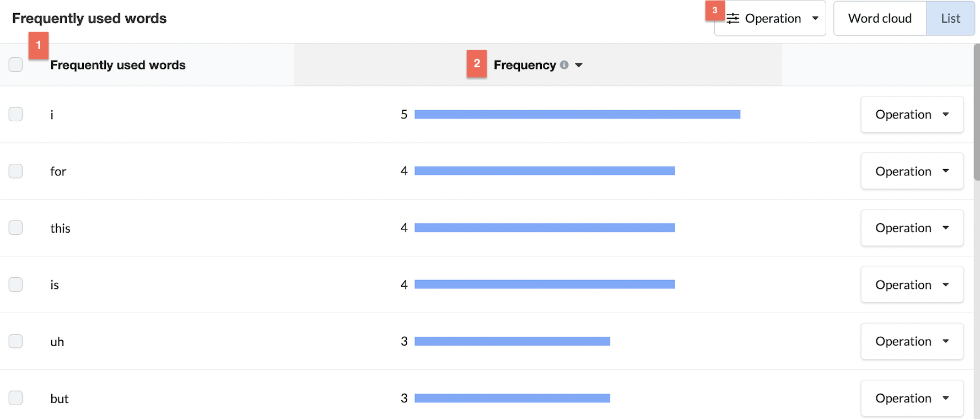Screen dimensions: 980x419
Task: Click the caret arrow in the 'but' row Operation button
Action: click(946, 398)
